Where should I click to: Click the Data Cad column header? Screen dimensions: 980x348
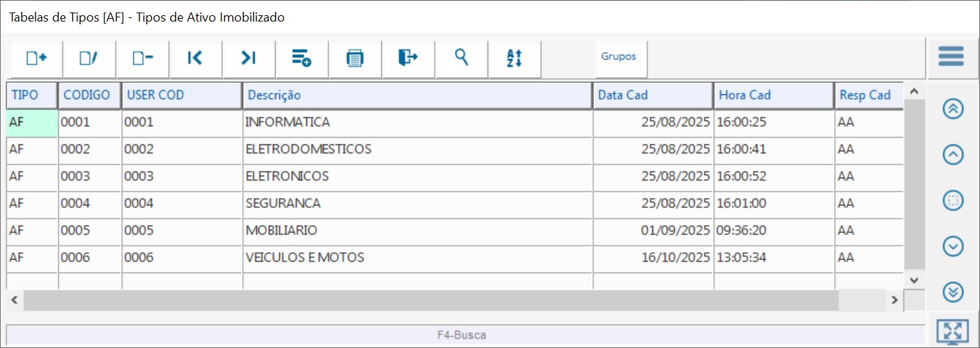pos(652,95)
